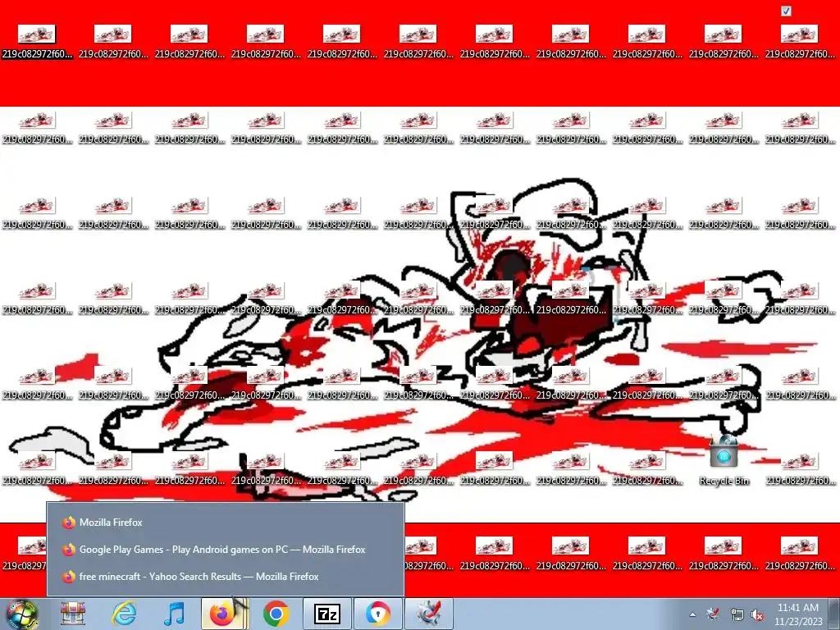The image size is (840, 630).
Task: Toggle the checked checkbox above the desktop icons
Action: tap(786, 11)
